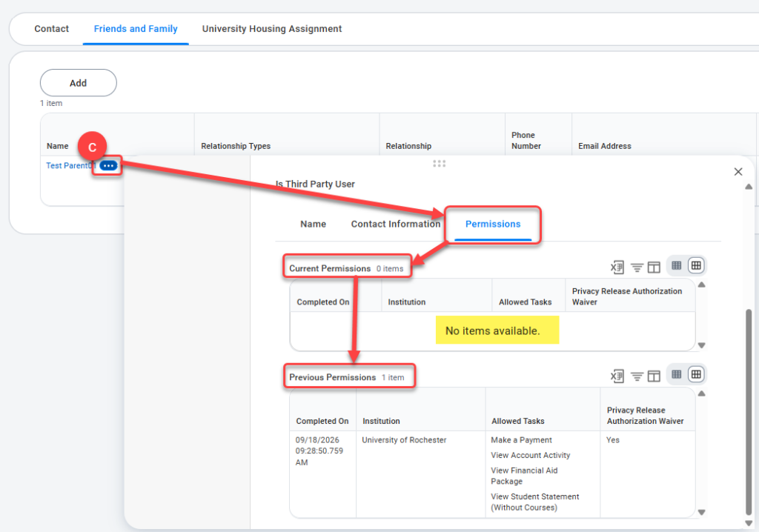Export Current Permissions table to Excel
This screenshot has height=532, width=759.
pos(617,267)
